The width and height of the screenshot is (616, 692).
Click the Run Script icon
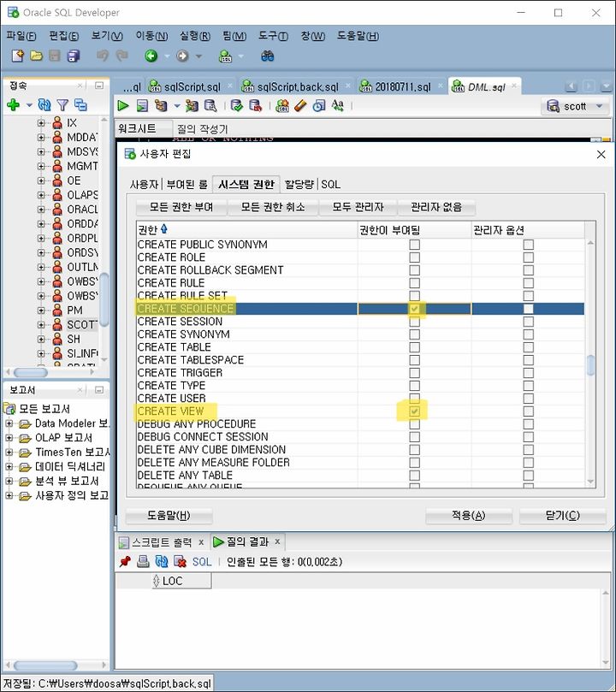(142, 105)
